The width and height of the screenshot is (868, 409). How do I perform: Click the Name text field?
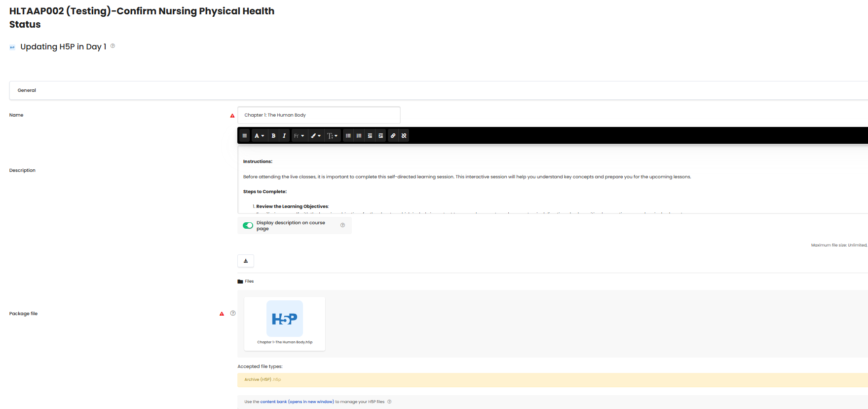[x=319, y=115]
